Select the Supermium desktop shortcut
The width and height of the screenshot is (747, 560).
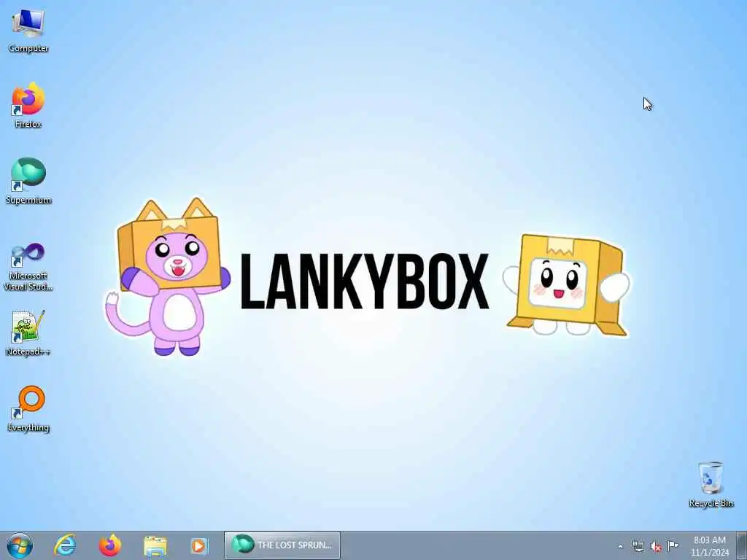[x=28, y=181]
